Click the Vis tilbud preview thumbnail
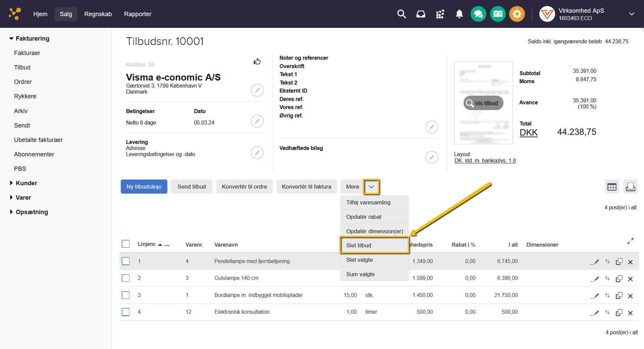This screenshot has height=349, width=644. point(483,103)
